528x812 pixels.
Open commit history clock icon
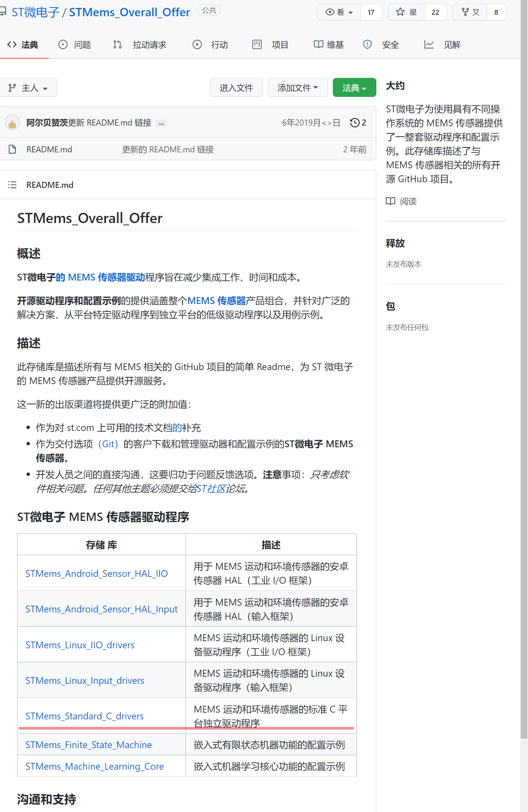(x=355, y=122)
